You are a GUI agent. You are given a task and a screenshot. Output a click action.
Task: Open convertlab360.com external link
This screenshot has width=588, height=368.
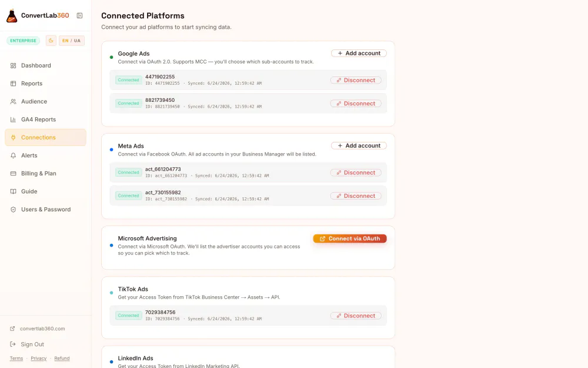[42, 329]
